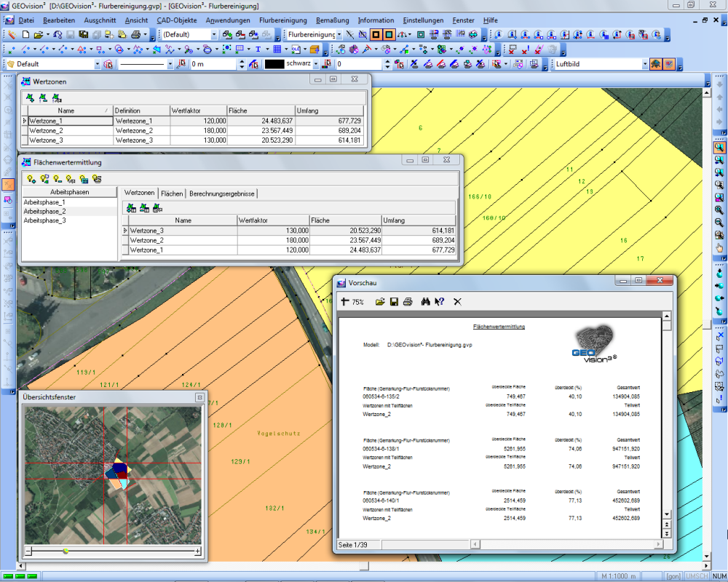This screenshot has width=728, height=582.
Task: Click the 0 m input field
Action: pos(213,64)
